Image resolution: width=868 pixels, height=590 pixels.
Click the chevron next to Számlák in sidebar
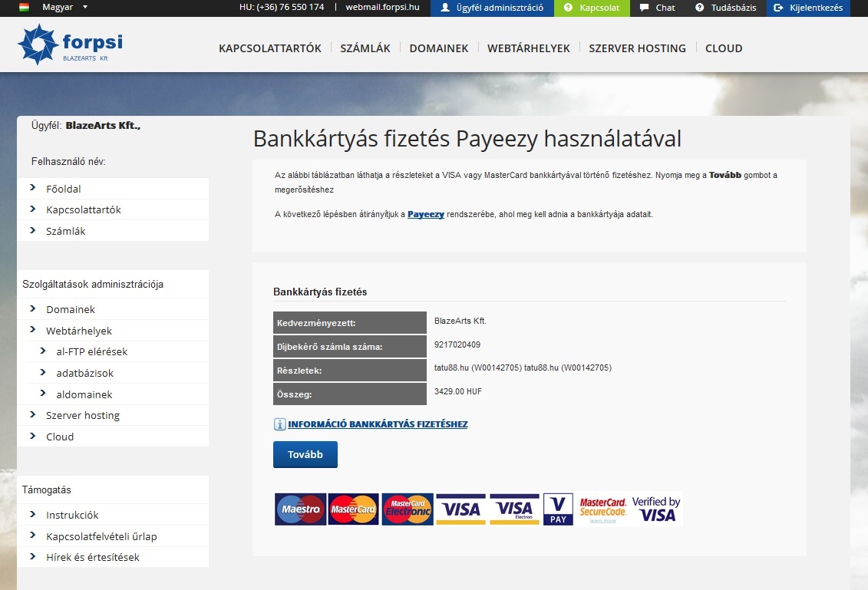[33, 231]
